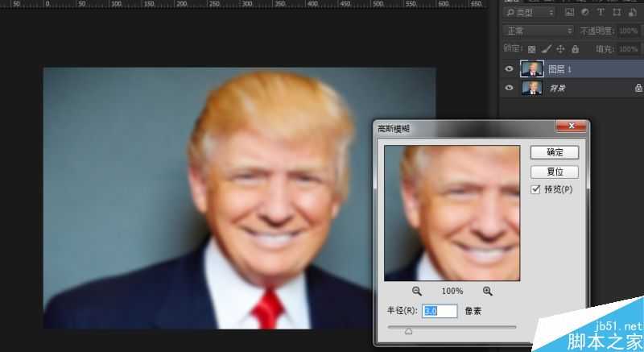Hide the 图层 1 layer with eye icon
This screenshot has height=352, width=644.
pos(509,69)
